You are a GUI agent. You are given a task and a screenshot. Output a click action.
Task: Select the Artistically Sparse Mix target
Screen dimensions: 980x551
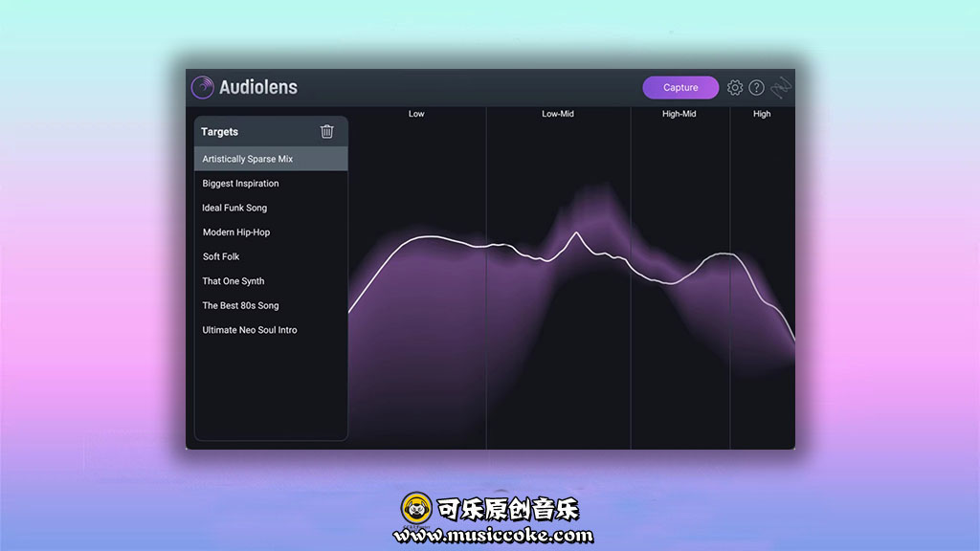click(x=271, y=159)
